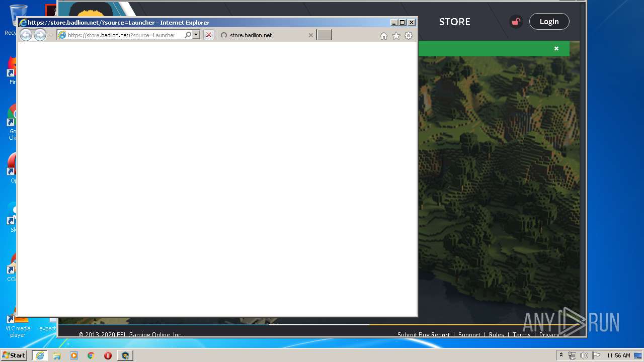Open the recent pages dropdown arrow

point(51,35)
